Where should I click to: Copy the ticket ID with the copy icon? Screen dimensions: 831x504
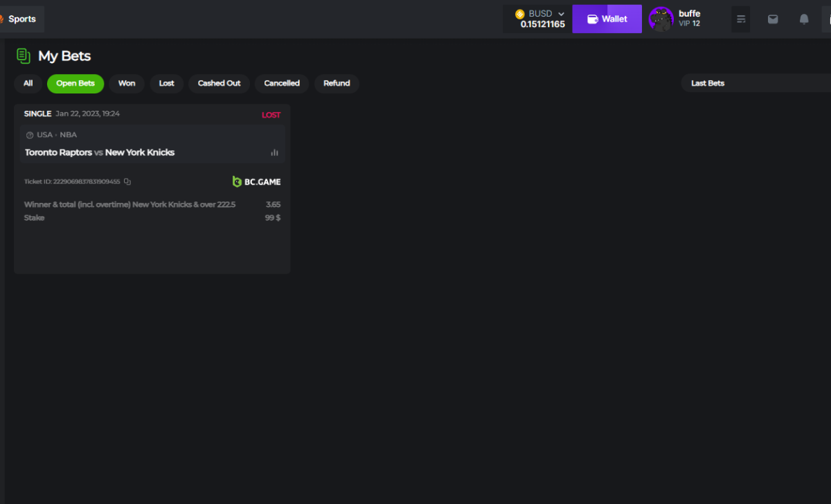click(127, 182)
